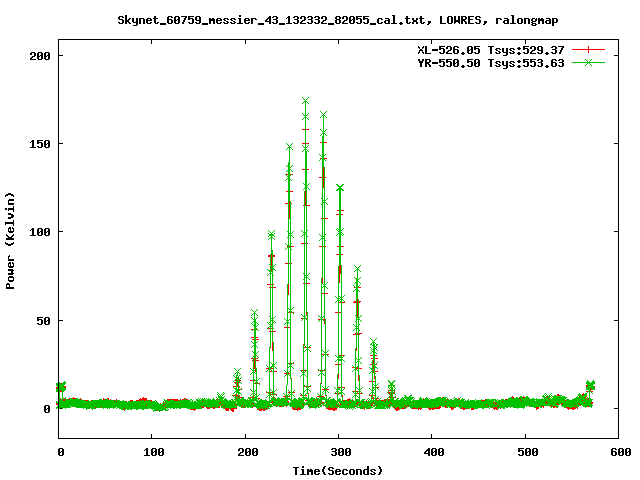Viewport: 640px width, 480px height.
Task: Pick the red XL legend line sample
Action: (x=588, y=50)
